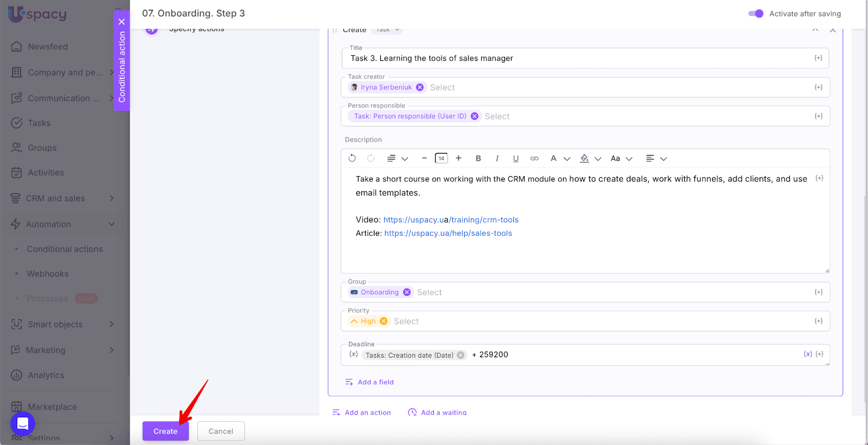
Task: Open the chat support bubble icon
Action: click(x=23, y=423)
